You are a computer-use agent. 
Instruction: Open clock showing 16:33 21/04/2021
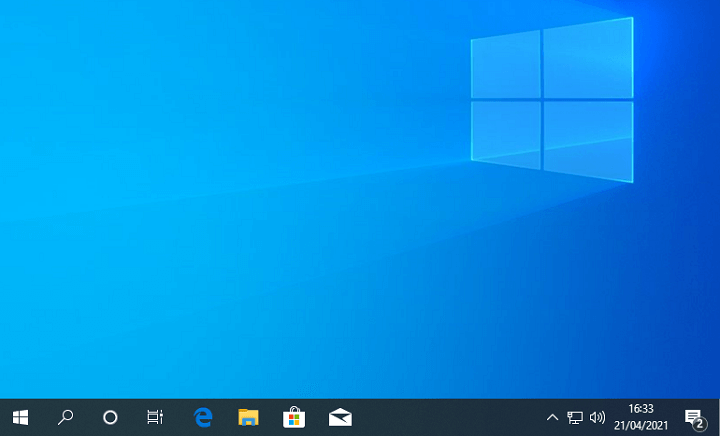pos(641,417)
